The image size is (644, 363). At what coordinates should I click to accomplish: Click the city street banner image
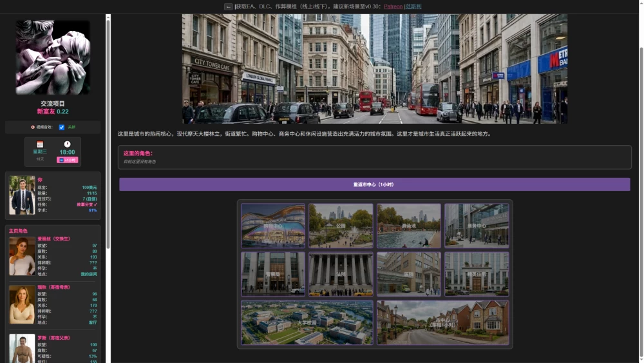[375, 69]
